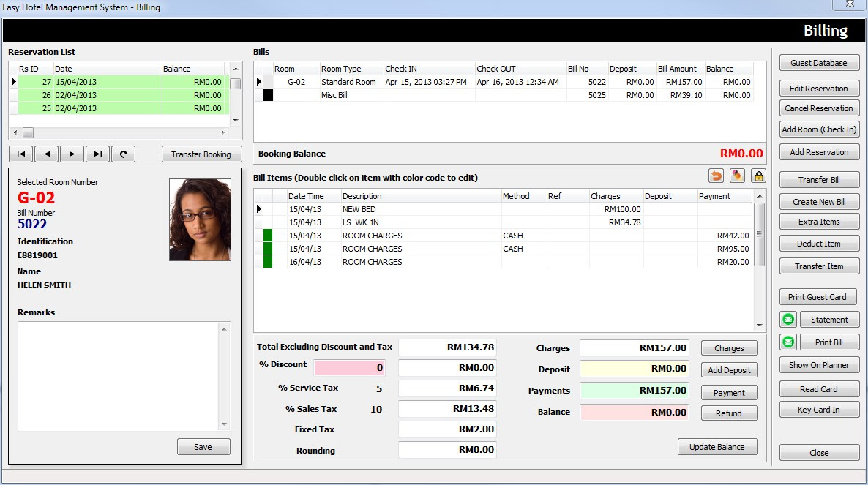Click Transfer Booking button
This screenshot has height=485, width=868.
pyautogui.click(x=201, y=154)
